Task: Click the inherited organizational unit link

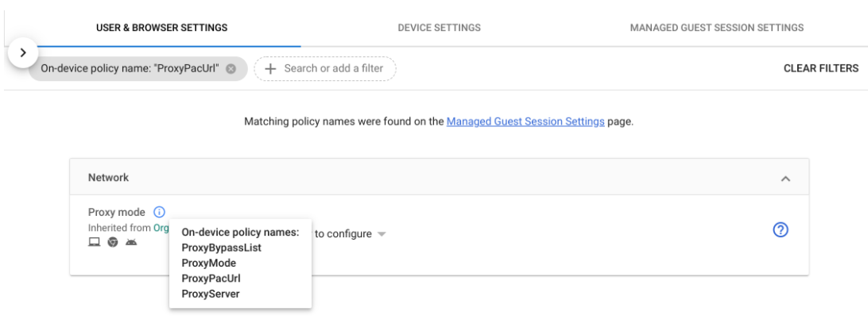Action: point(161,227)
